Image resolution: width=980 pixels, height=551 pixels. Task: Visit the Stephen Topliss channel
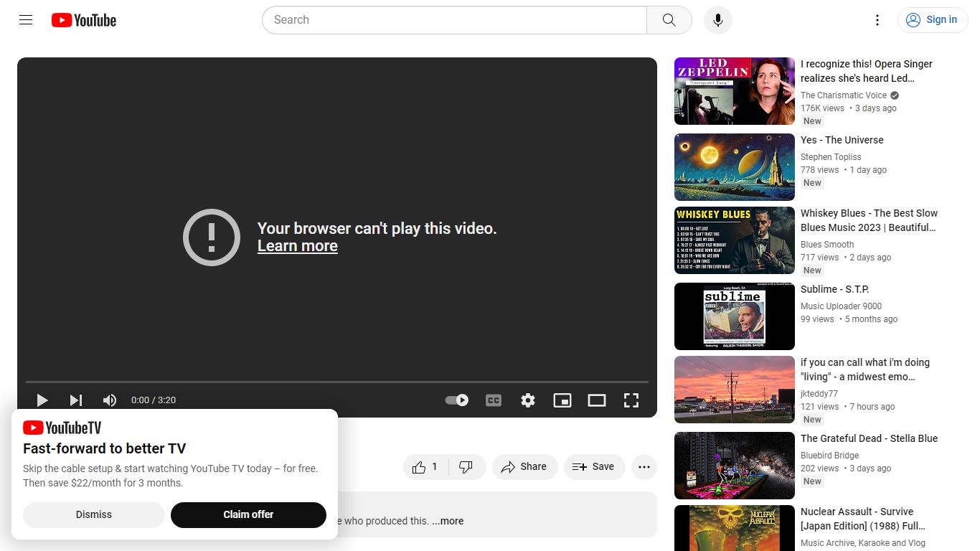coord(831,157)
